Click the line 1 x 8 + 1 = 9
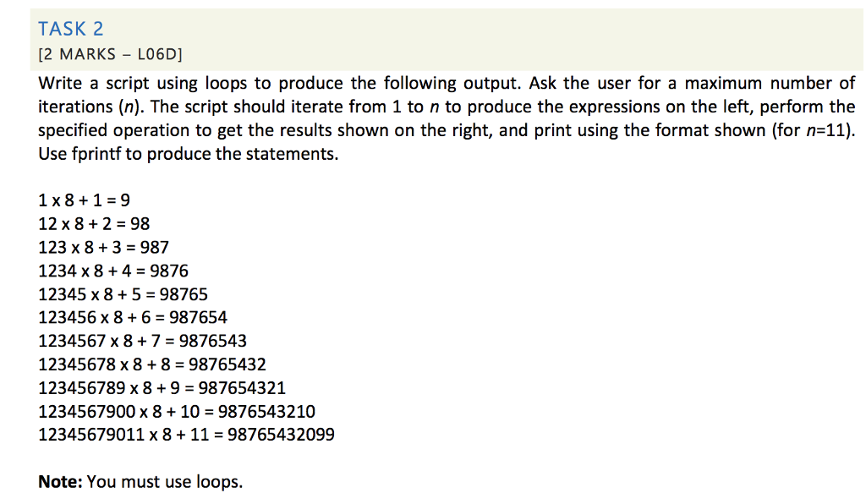Screen dimensions: 866x504 coord(84,200)
